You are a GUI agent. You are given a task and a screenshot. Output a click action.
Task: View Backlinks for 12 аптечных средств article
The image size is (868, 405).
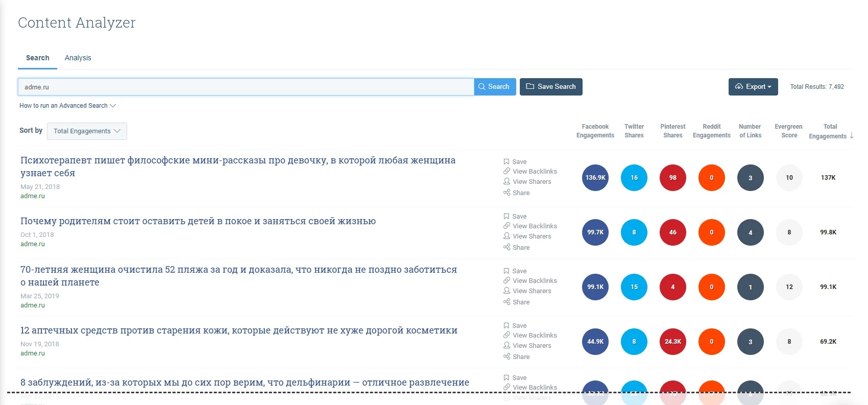pyautogui.click(x=530, y=336)
